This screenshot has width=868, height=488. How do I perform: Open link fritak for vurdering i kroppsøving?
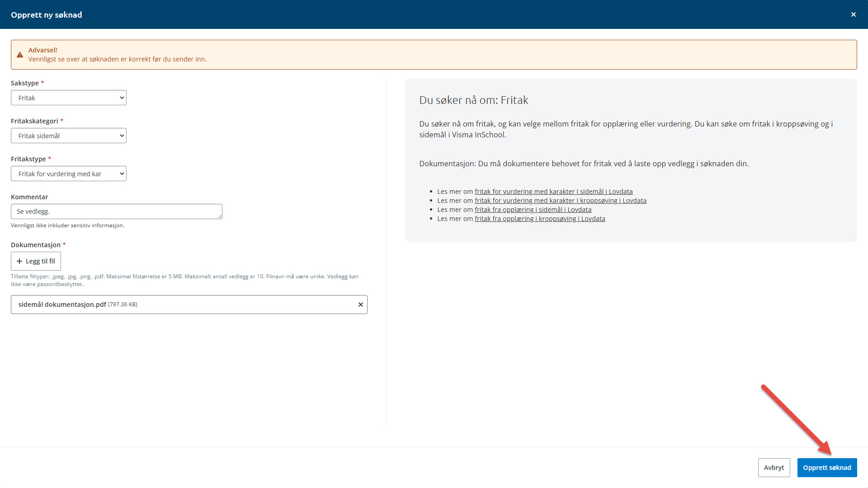(x=560, y=201)
